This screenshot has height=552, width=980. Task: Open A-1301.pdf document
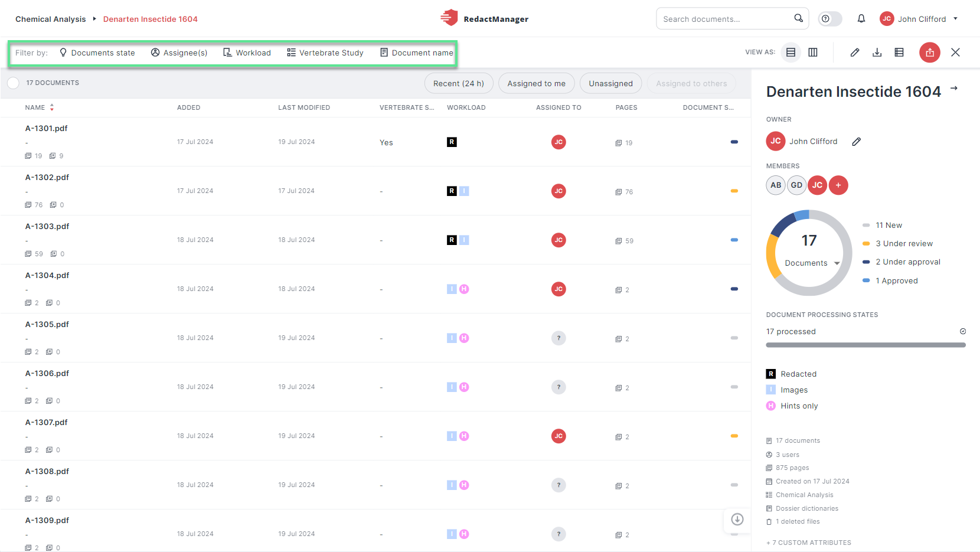47,128
